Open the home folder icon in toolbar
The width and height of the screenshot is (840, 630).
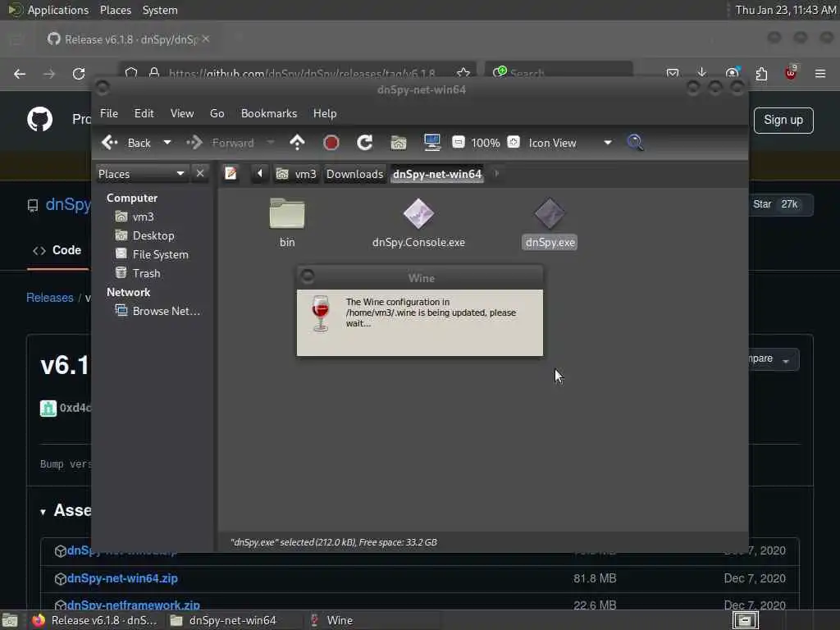tap(399, 143)
